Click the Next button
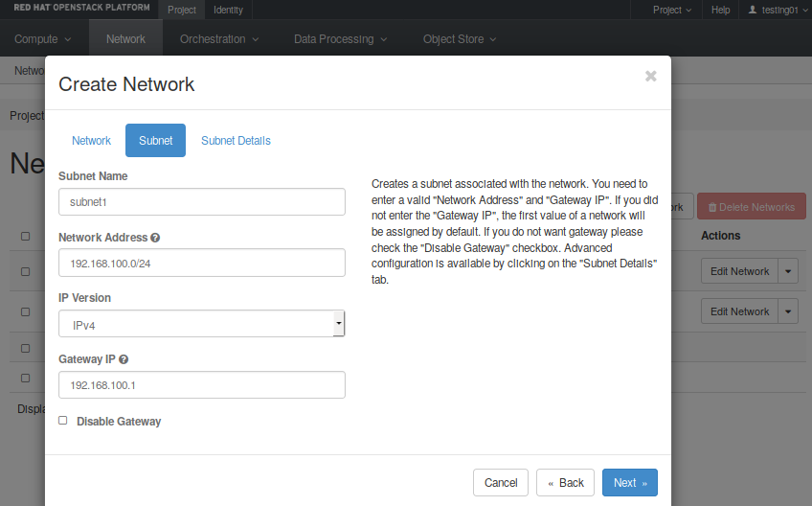This screenshot has width=812, height=506. tap(629, 483)
